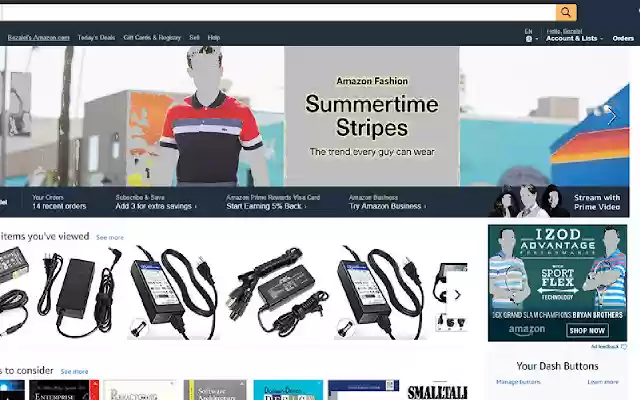This screenshot has width=640, height=400.
Task: Open Start Earning 5% Back offer
Action: (x=273, y=202)
